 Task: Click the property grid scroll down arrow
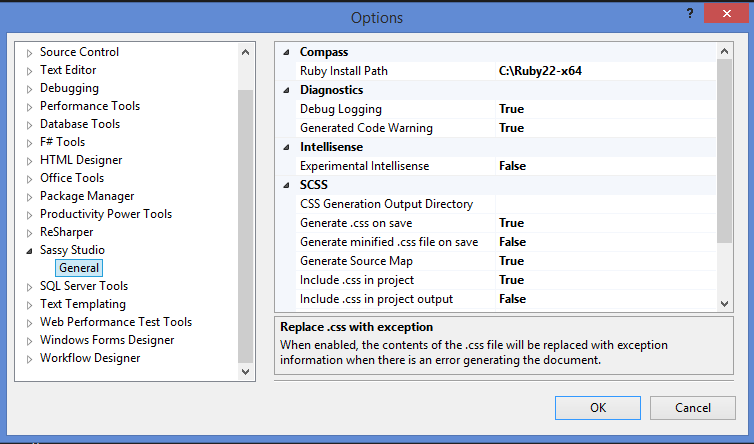[725, 303]
